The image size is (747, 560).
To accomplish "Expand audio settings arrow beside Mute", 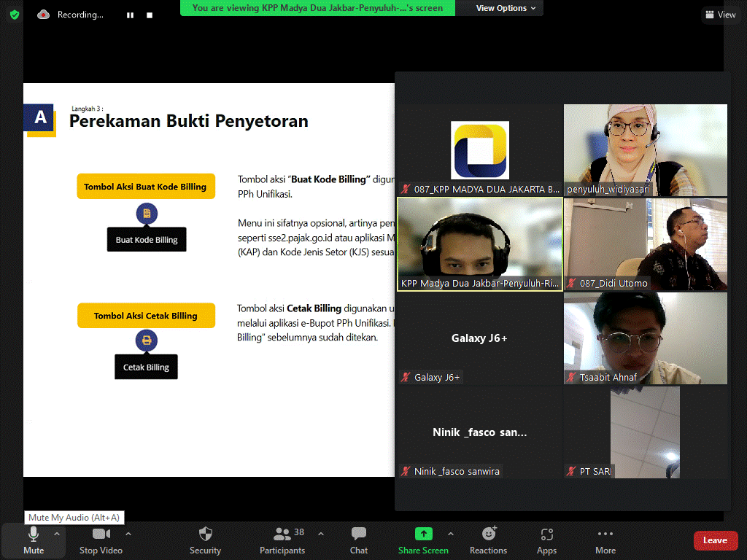I will [57, 533].
